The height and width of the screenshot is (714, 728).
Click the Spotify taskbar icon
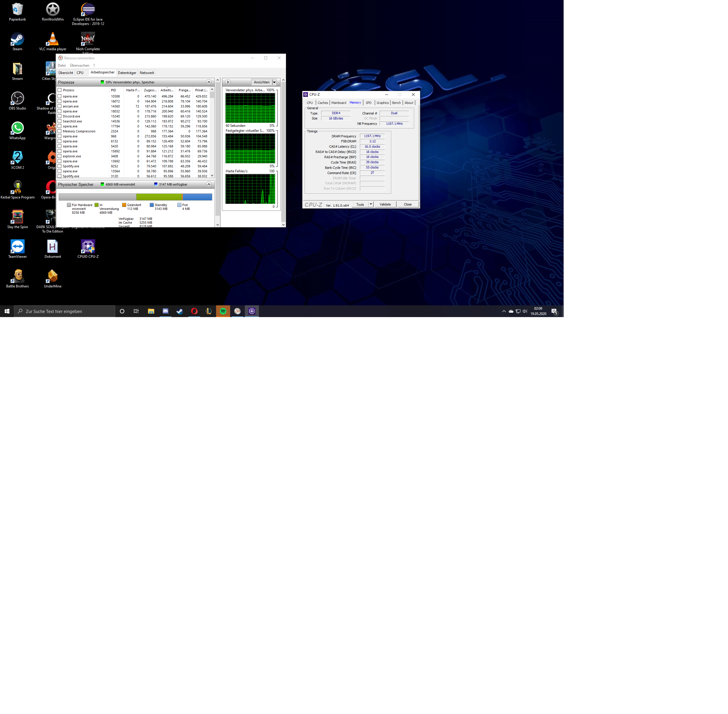tap(223, 311)
